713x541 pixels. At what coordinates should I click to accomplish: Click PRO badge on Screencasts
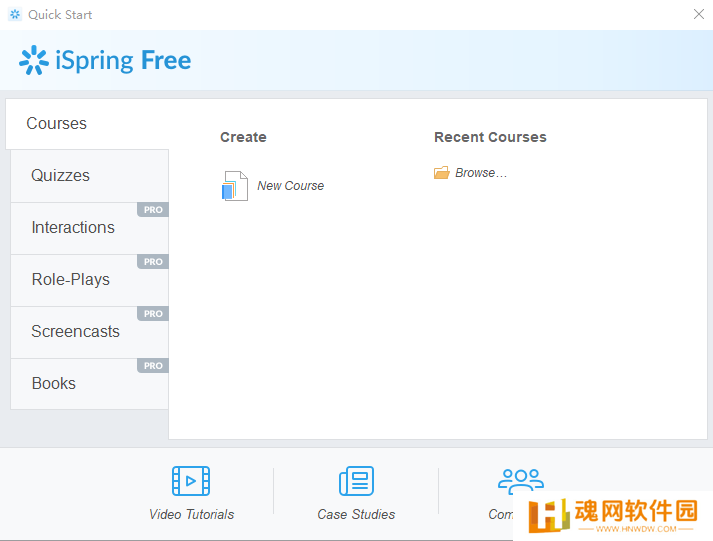(x=153, y=314)
